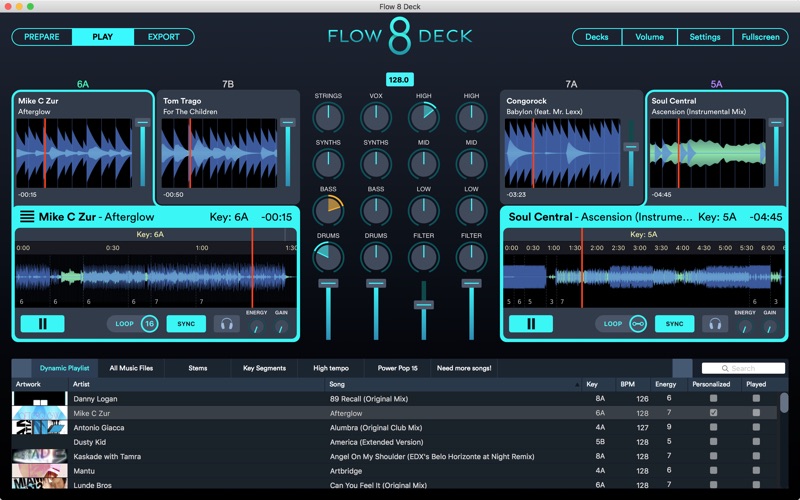Click the loop length 16 circle icon
Screen dimensions: 800x500
click(x=149, y=324)
